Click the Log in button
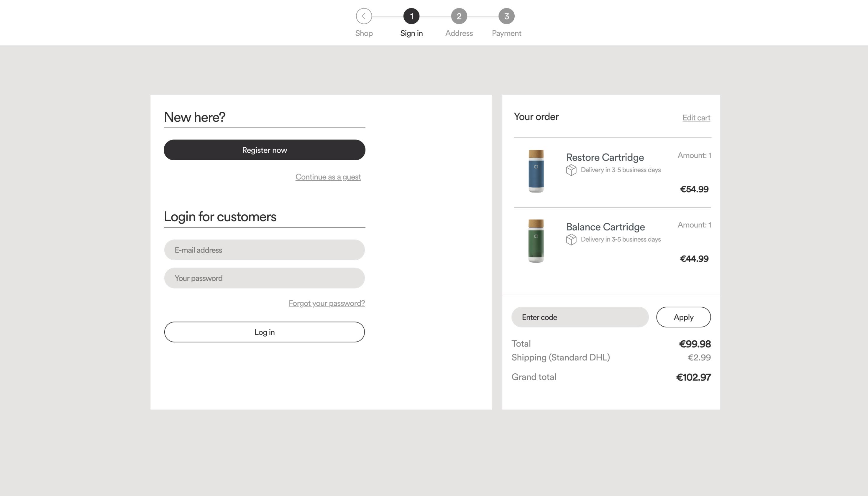 click(264, 332)
